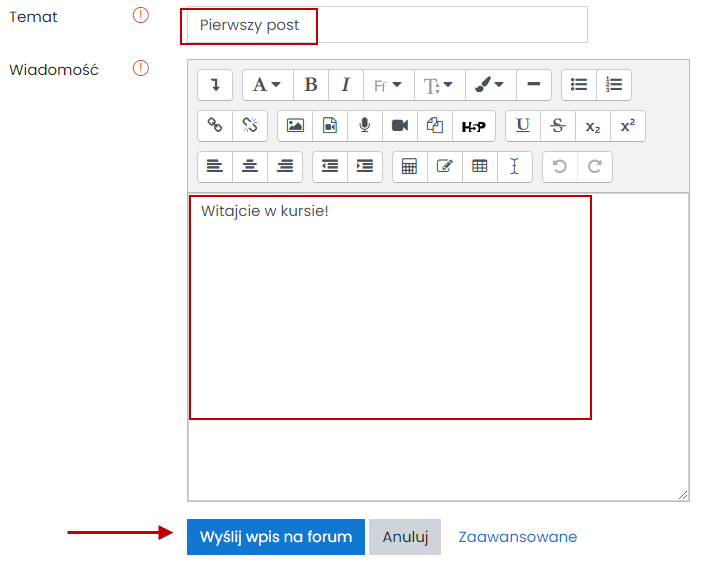Toggle underline formatting
705x564 pixels.
click(x=522, y=126)
